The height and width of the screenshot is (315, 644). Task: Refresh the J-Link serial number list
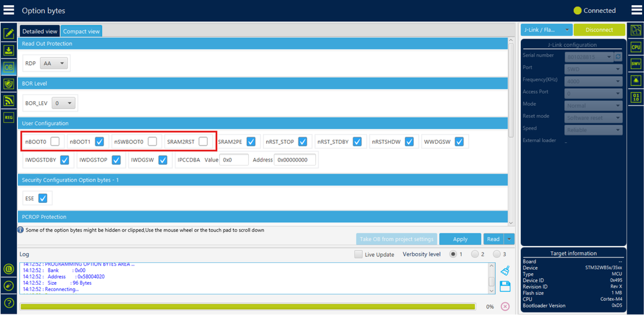coord(618,57)
